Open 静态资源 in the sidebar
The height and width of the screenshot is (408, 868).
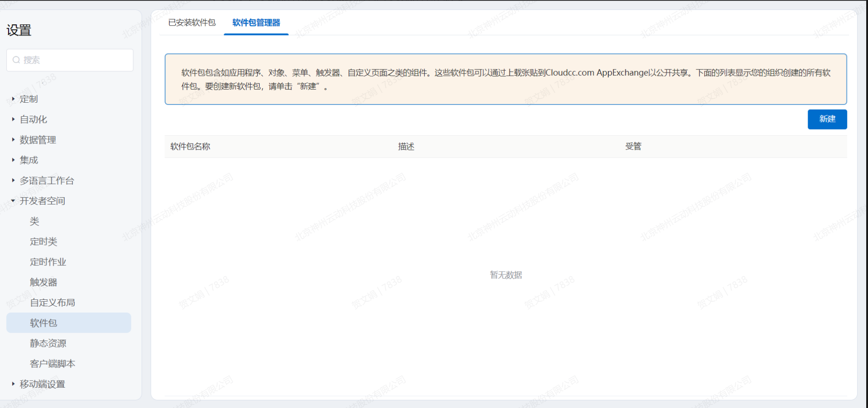click(48, 343)
